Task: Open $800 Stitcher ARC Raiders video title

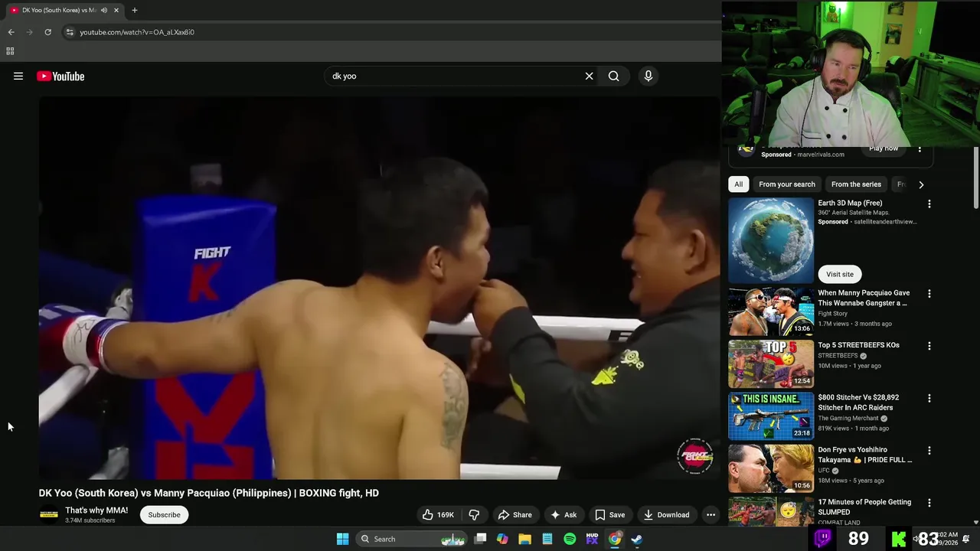Action: coord(858,403)
